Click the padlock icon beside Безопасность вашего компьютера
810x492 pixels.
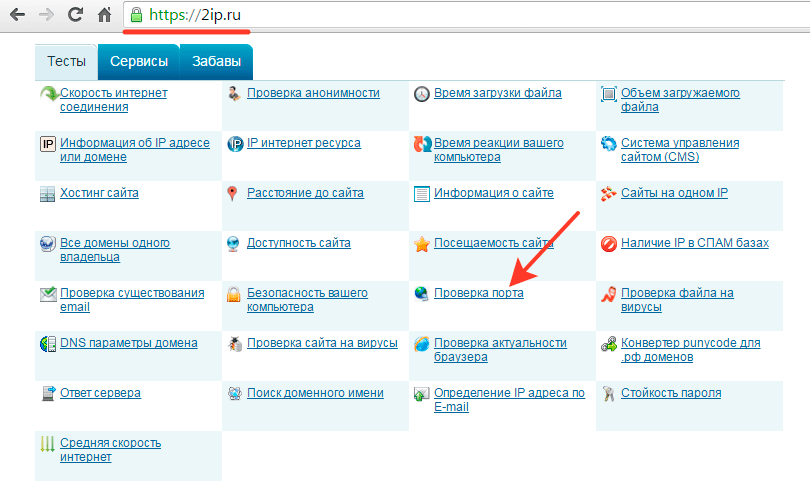tap(234, 294)
